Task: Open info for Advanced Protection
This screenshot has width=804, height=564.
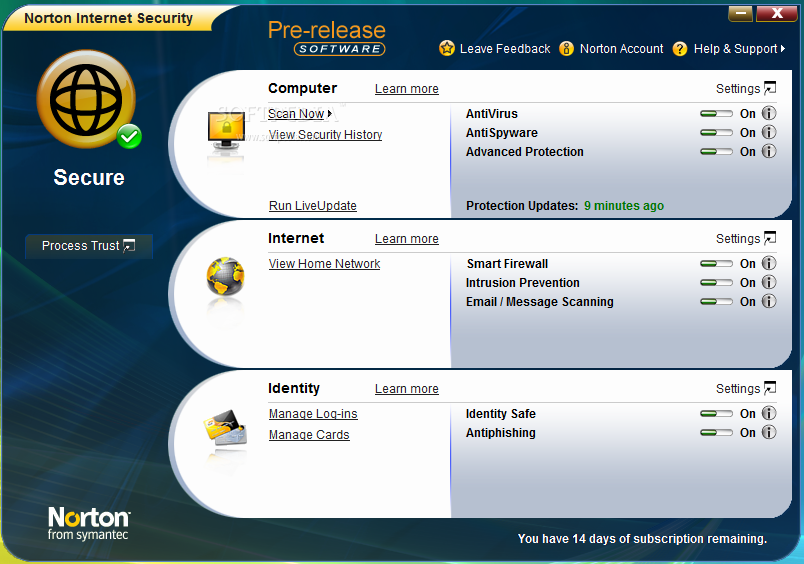Action: pos(769,151)
